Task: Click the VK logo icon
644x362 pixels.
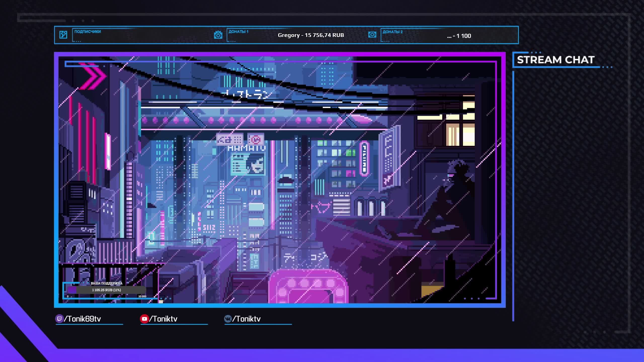Action: pos(228,319)
